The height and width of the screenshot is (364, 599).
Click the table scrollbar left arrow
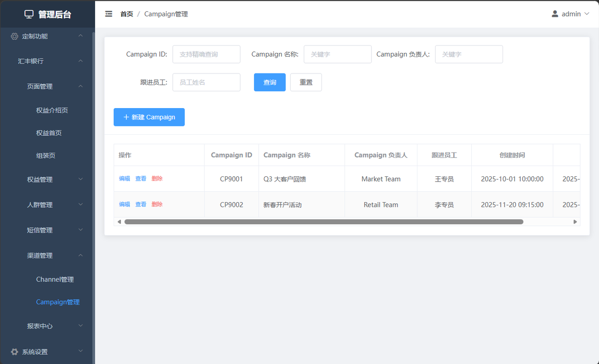pos(119,222)
